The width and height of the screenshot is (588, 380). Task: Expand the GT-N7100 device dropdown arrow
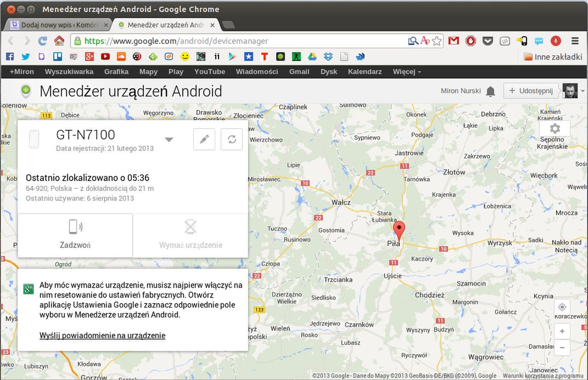pyautogui.click(x=169, y=140)
